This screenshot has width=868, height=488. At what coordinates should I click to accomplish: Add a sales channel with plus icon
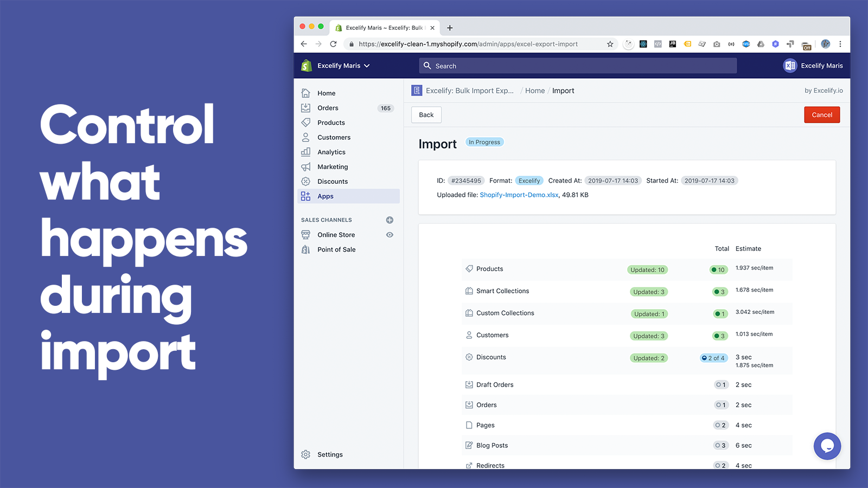coord(390,220)
